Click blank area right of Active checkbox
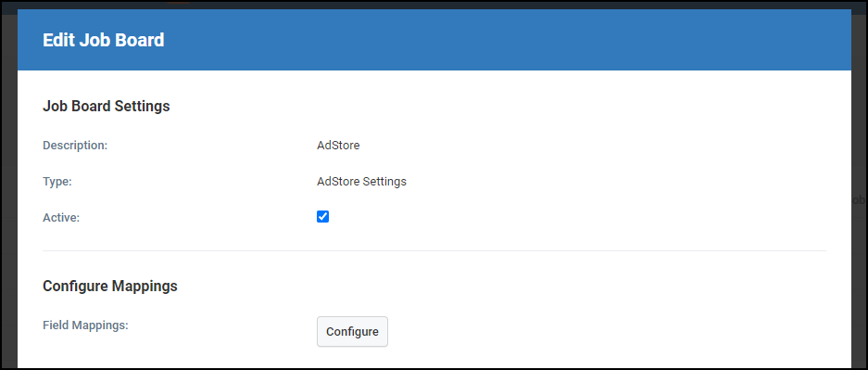 tap(554, 217)
